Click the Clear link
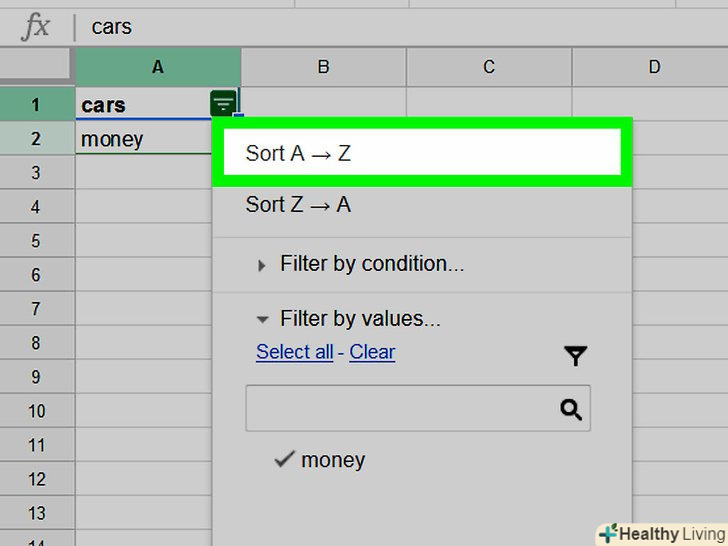 [x=372, y=352]
